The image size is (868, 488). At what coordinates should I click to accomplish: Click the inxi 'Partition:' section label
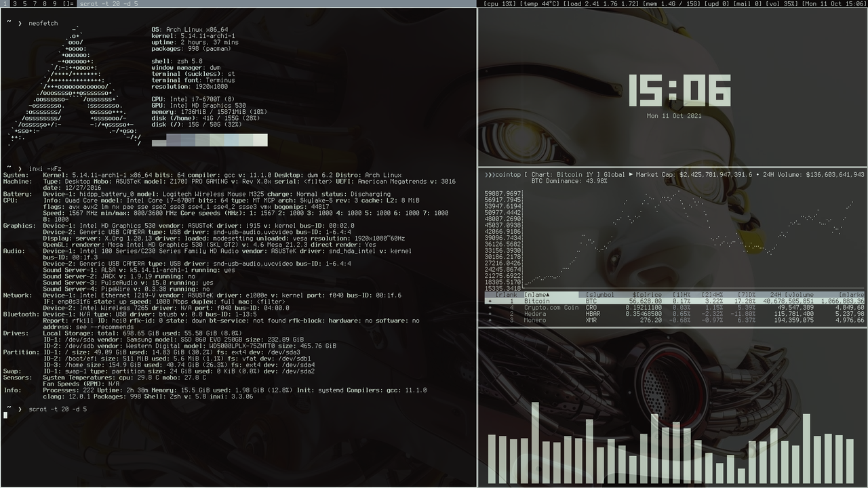click(21, 352)
